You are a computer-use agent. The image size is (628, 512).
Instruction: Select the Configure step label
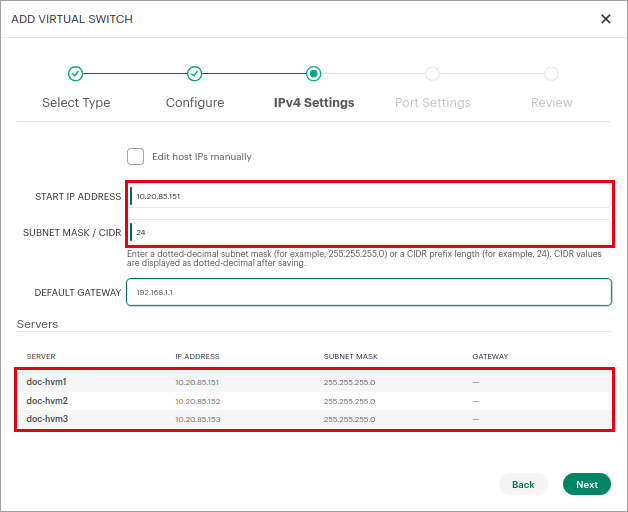(x=195, y=103)
